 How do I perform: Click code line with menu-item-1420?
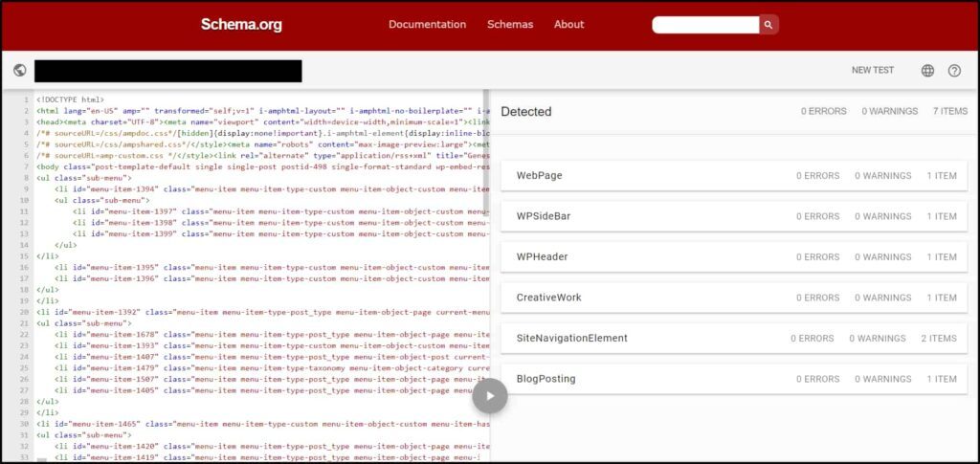point(271,446)
